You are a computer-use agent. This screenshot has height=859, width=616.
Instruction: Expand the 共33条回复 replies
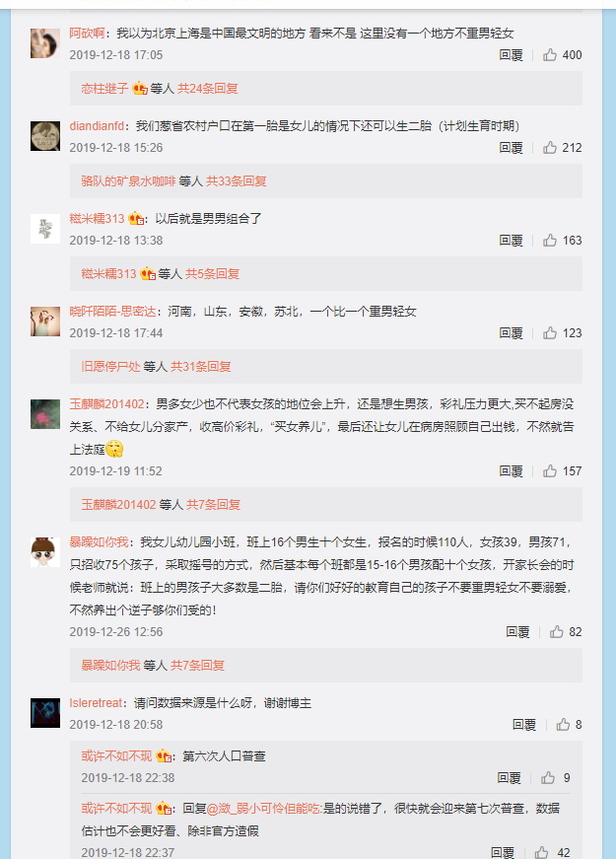pyautogui.click(x=236, y=180)
